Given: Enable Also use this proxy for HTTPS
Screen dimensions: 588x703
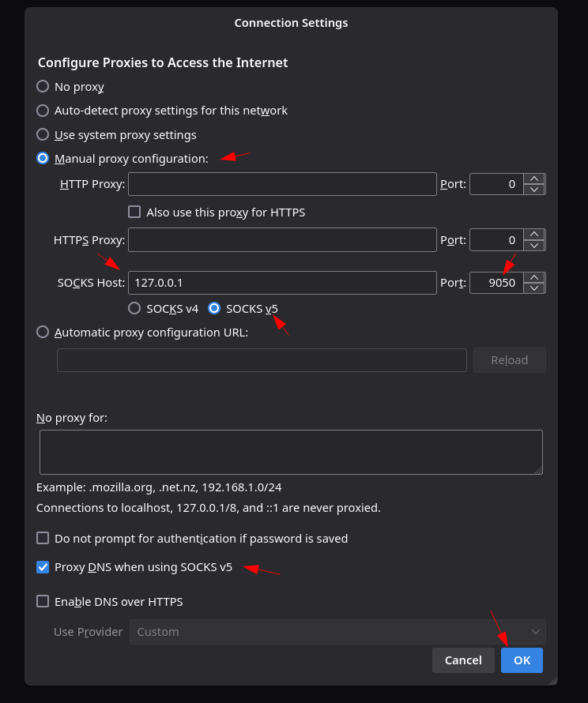Looking at the screenshot, I should (x=134, y=212).
